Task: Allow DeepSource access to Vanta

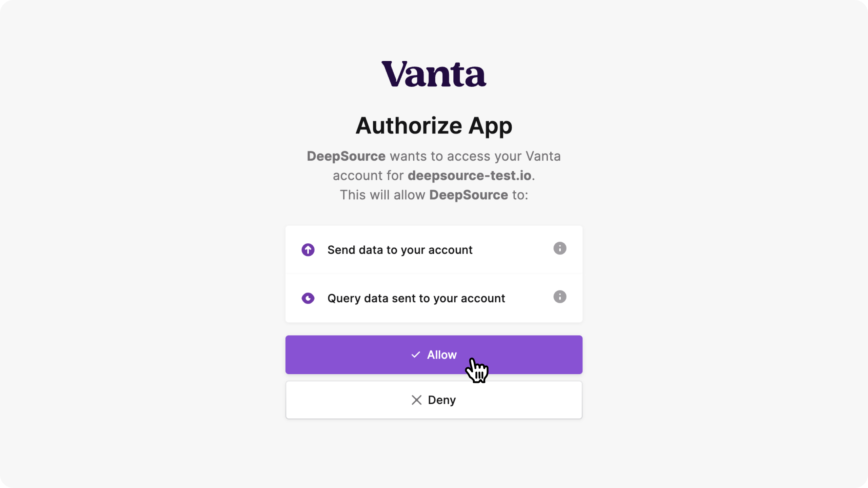Action: click(434, 355)
